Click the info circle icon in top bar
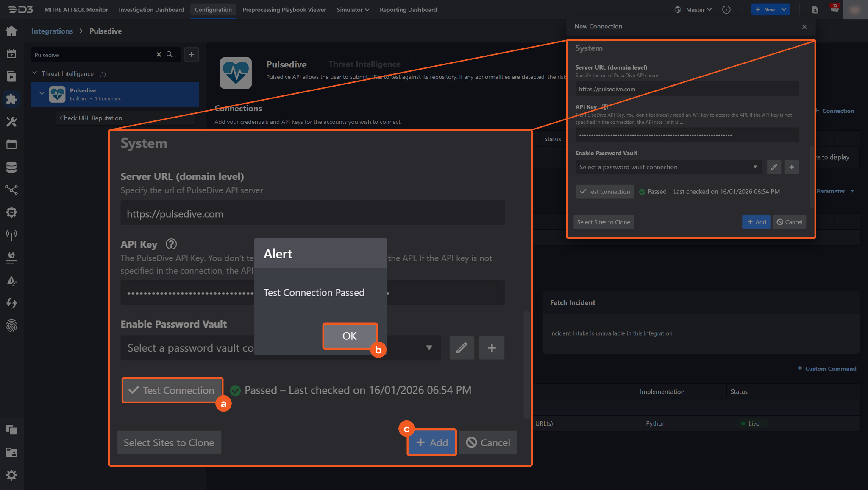 [x=726, y=10]
